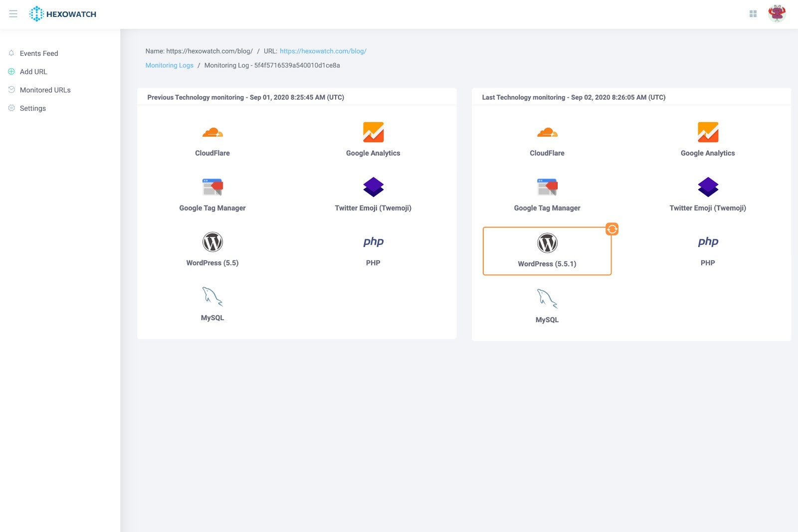Viewport: 798px width, 532px height.
Task: Click the previous WordPress (5.5) icon
Action: (212, 242)
